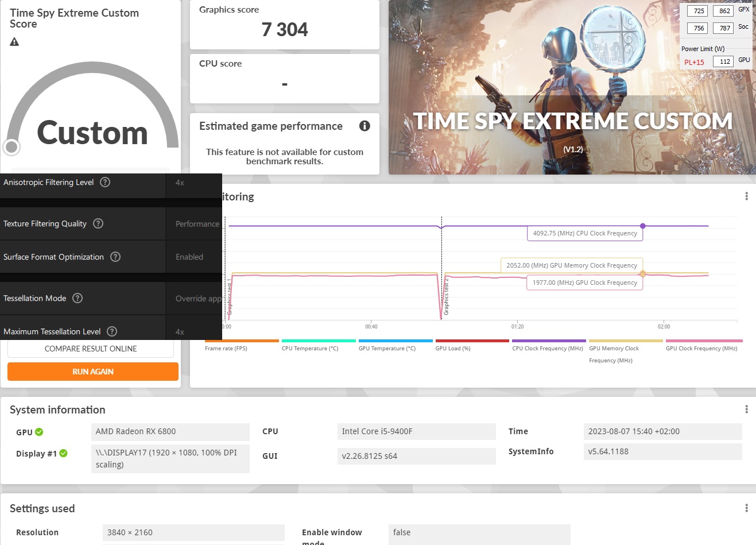Click the red PL+15 label
The height and width of the screenshot is (545, 756).
click(694, 62)
